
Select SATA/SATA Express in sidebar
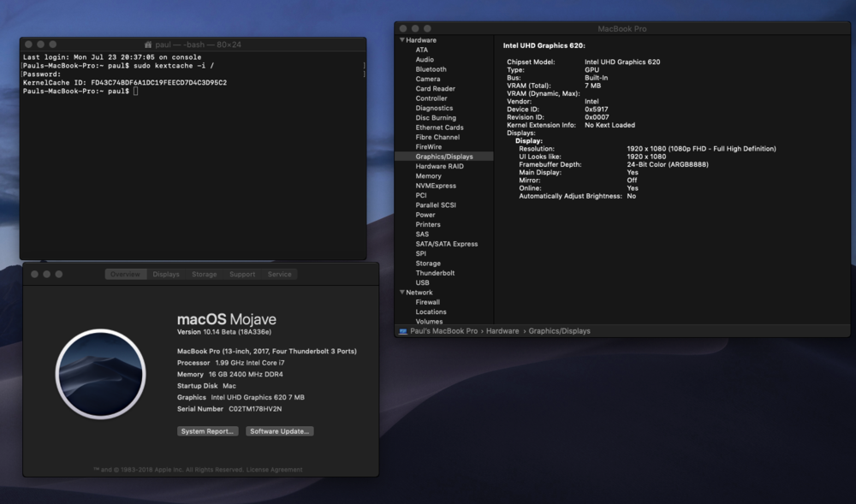pos(447,244)
